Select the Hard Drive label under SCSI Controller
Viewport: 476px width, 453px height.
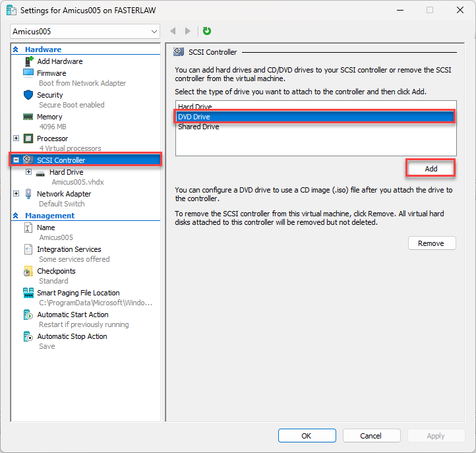66,172
